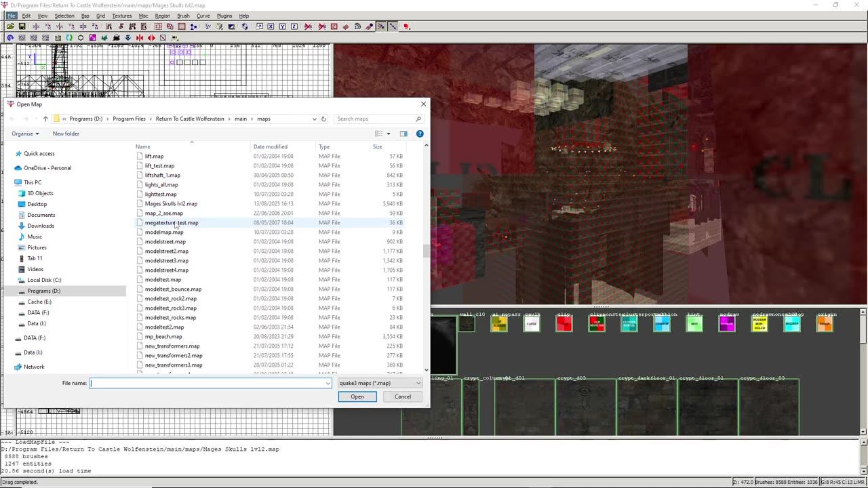Toggle the preview pane button in dialog
Screen dimensions: 868x488
403,134
